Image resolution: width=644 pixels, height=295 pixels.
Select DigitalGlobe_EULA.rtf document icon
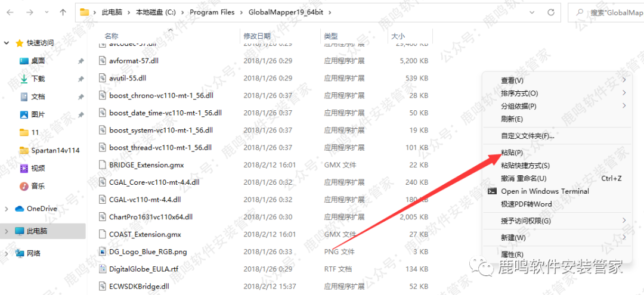[103, 269]
